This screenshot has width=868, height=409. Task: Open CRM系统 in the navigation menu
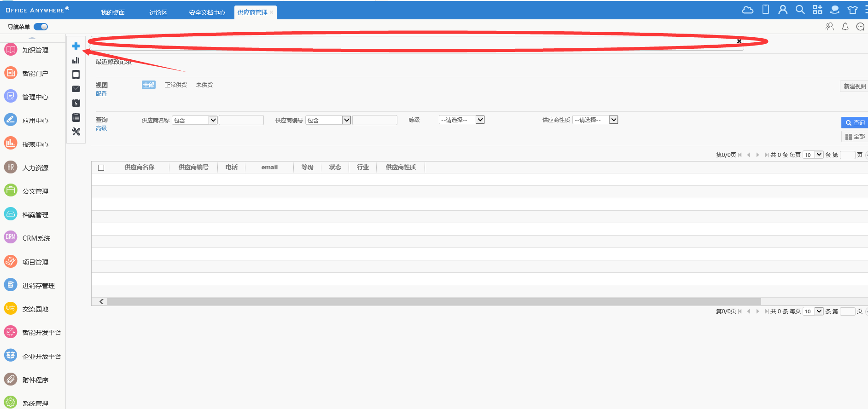(36, 238)
